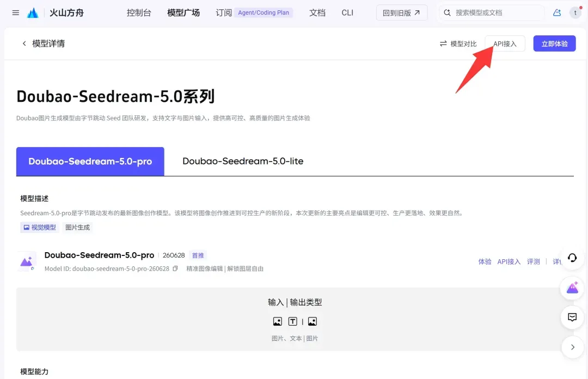Viewport: 588px width, 379px height.
Task: Click the 评测 link in the model row
Action: click(533, 261)
